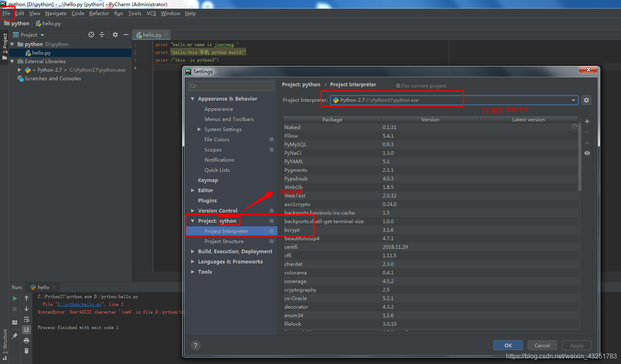Click OK in the Settings dialog
Image resolution: width=621 pixels, height=364 pixels.
(508, 345)
